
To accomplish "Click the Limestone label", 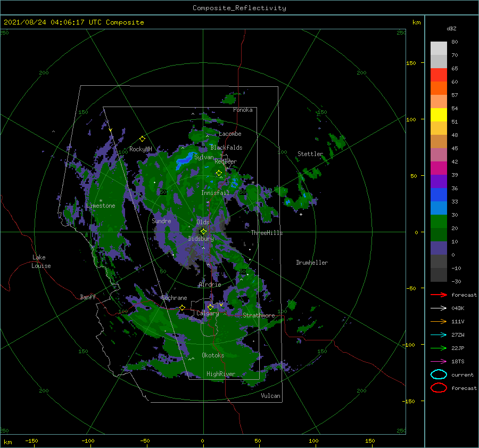I will (101, 206).
